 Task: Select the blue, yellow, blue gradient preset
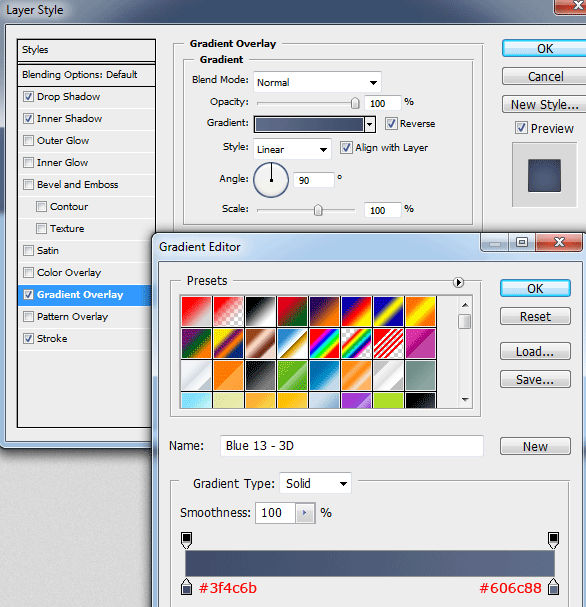(x=389, y=311)
